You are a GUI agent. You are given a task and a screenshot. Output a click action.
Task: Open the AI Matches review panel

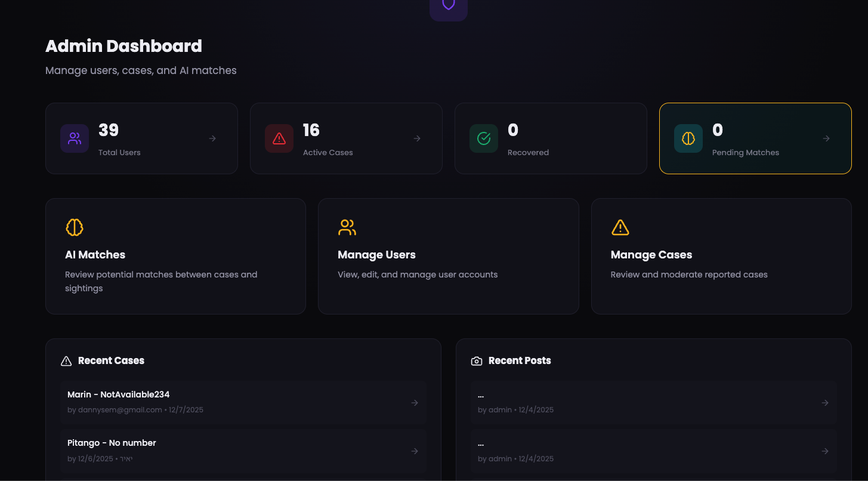[175, 256]
